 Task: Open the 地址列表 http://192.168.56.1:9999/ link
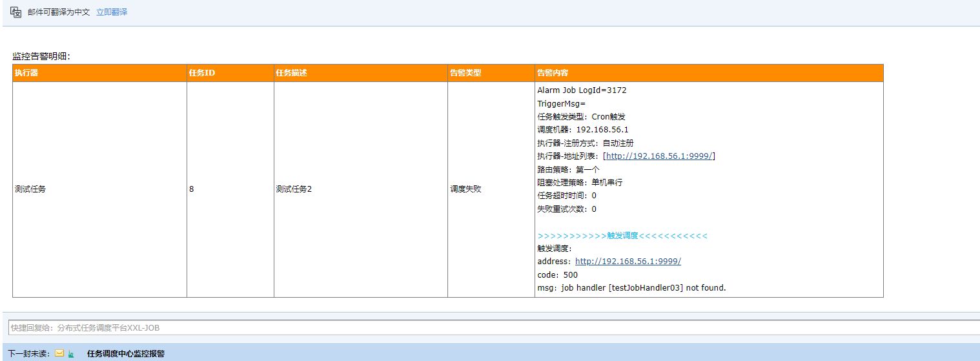tap(658, 156)
